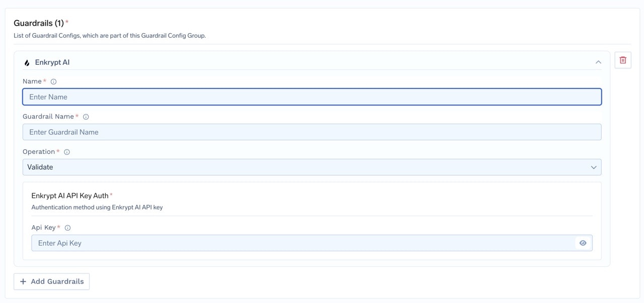Focus the Enter Guardrail Name input field
The height and width of the screenshot is (303, 644).
[x=312, y=132]
